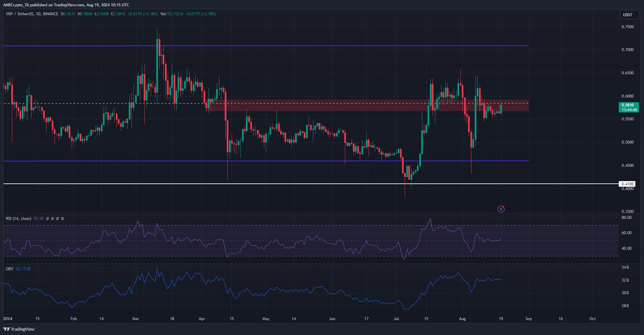
Task: Click the latest green candlestick near Aug 19
Action: [x=501, y=109]
